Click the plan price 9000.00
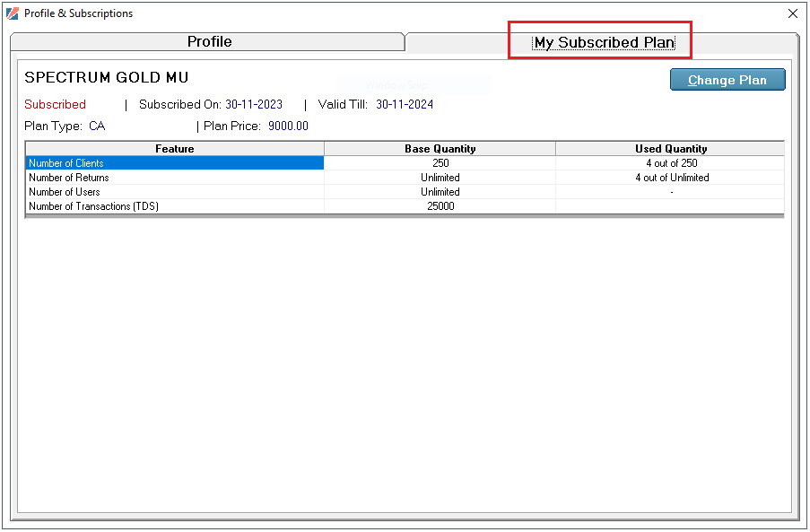Image resolution: width=810 pixels, height=532 pixels. (288, 126)
